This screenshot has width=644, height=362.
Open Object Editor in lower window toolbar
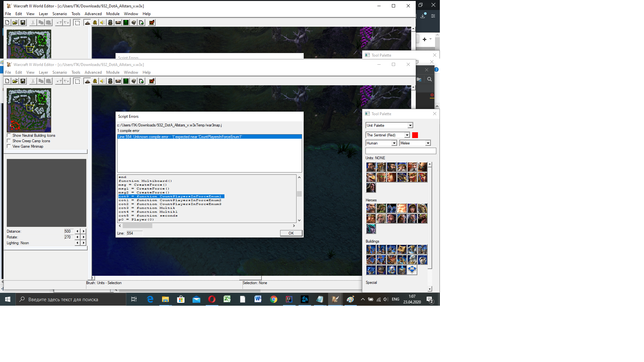coord(110,81)
